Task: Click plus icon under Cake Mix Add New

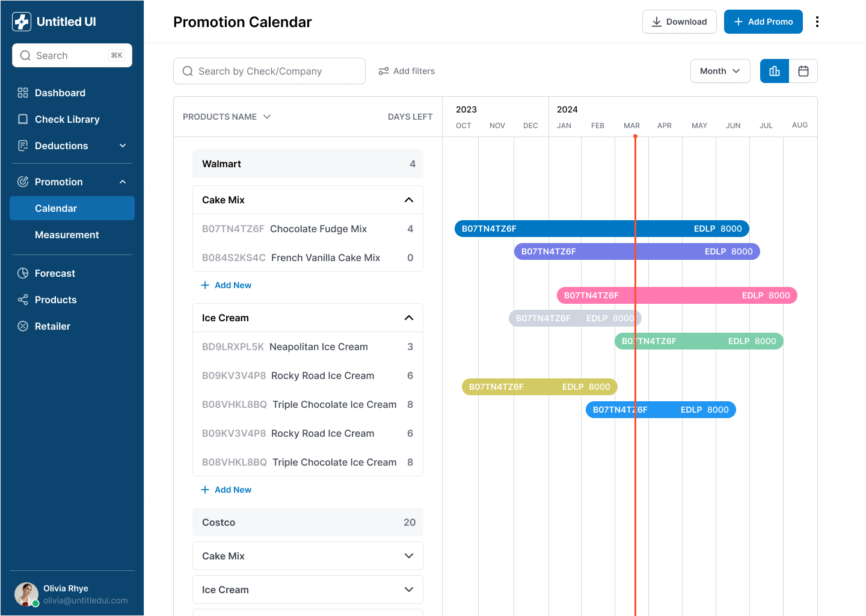Action: pos(205,285)
